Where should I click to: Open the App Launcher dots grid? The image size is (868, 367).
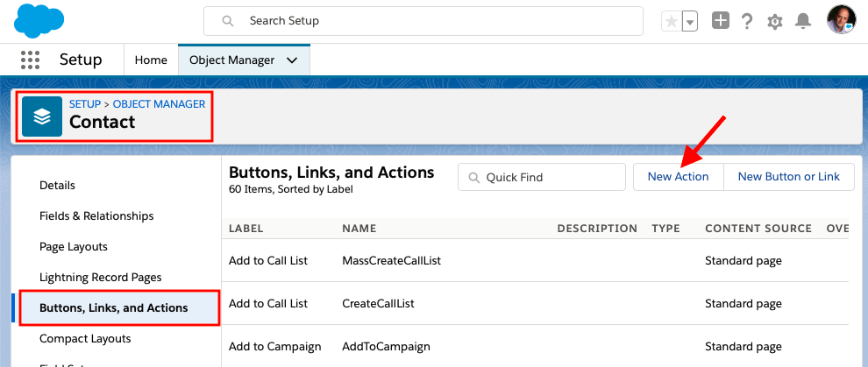coord(30,60)
